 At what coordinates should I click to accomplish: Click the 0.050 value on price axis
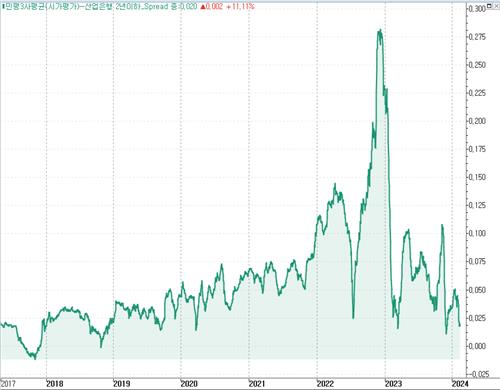[x=477, y=290]
